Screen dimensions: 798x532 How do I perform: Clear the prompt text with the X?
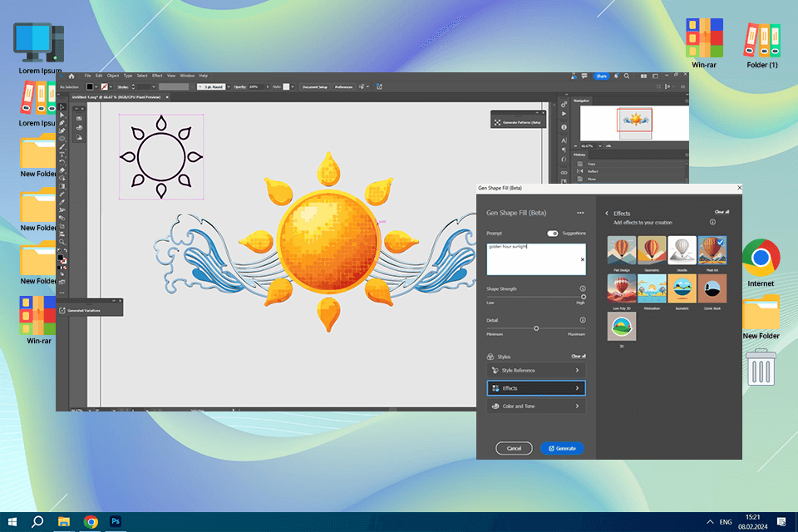point(583,259)
